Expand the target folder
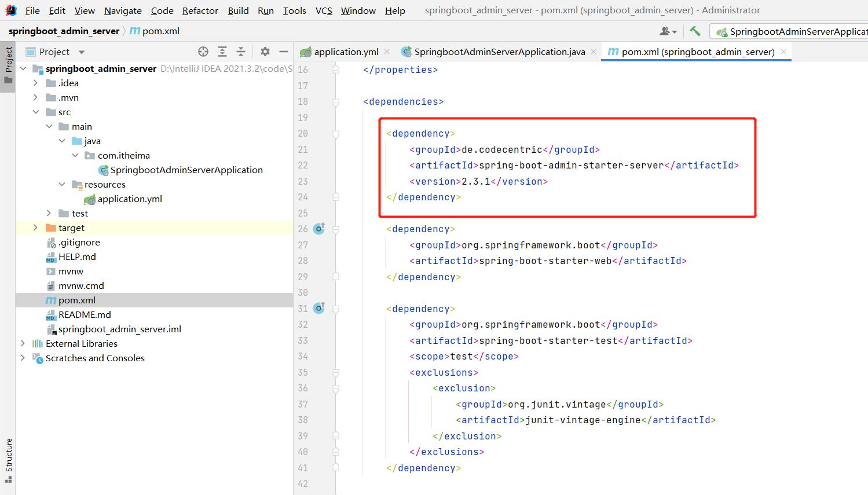 click(36, 228)
